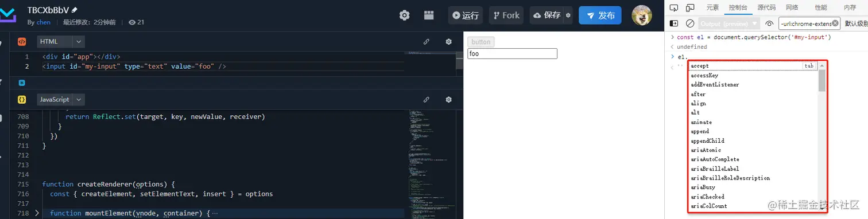Open the Output (preview) context dropdown
This screenshot has height=219, width=868.
(729, 24)
